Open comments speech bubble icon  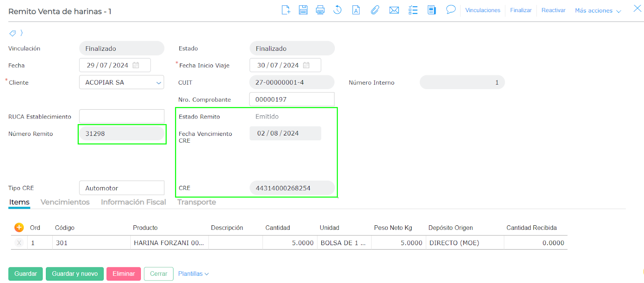tap(451, 10)
